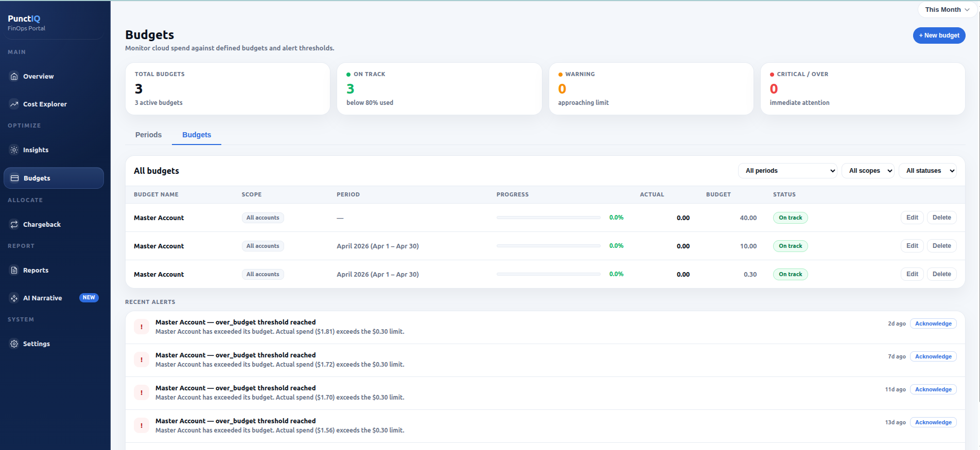Click the On track badge for 40.00 budget
Screen dimensions: 980x450
point(790,218)
